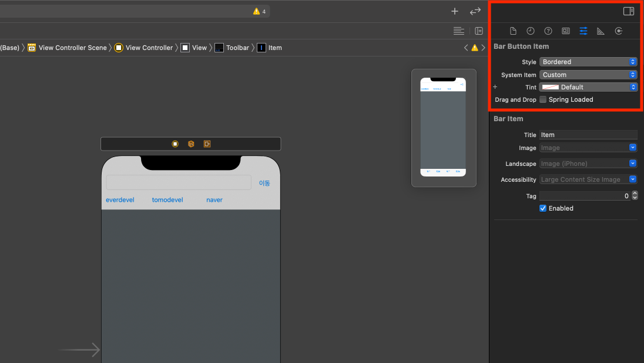Toggle the inspectors panel icon
644x363 pixels.
628,11
